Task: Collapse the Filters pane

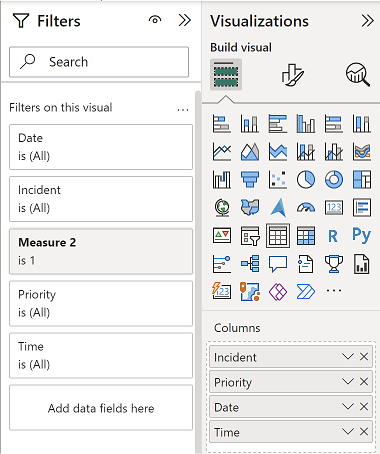Action: 184,20
